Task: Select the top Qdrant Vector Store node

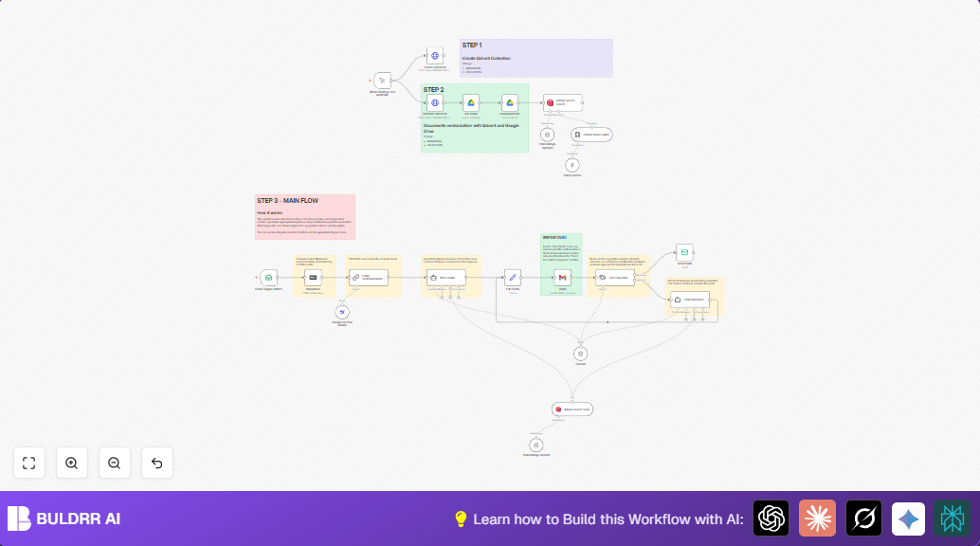Action: [562, 102]
